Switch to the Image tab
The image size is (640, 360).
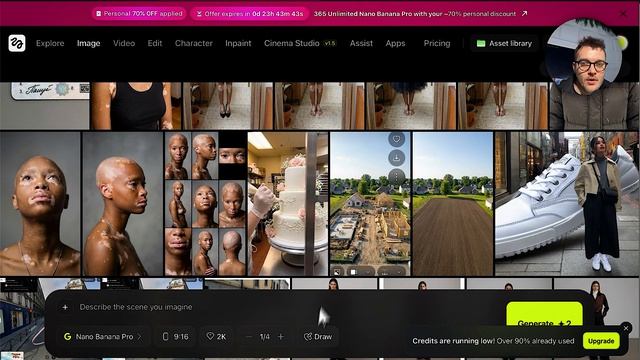coord(89,43)
